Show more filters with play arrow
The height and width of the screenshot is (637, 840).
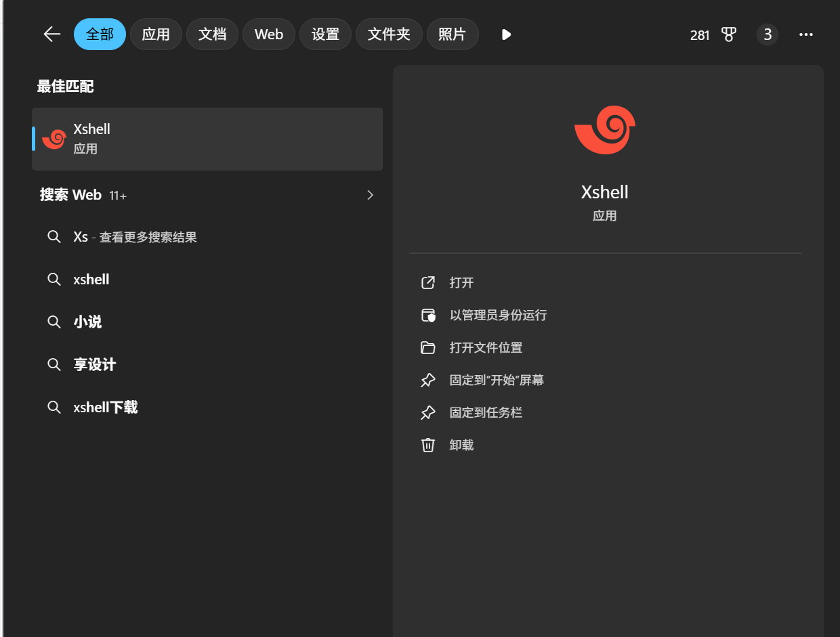coord(506,35)
